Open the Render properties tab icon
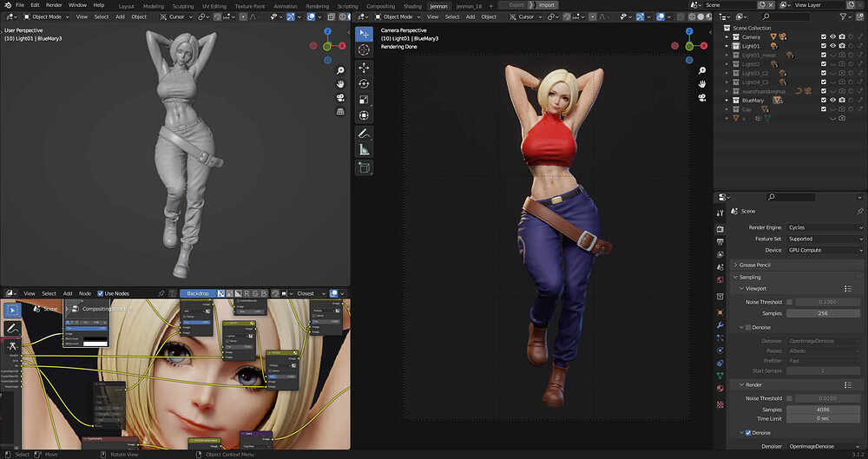This screenshot has height=459, width=868. coord(720,229)
